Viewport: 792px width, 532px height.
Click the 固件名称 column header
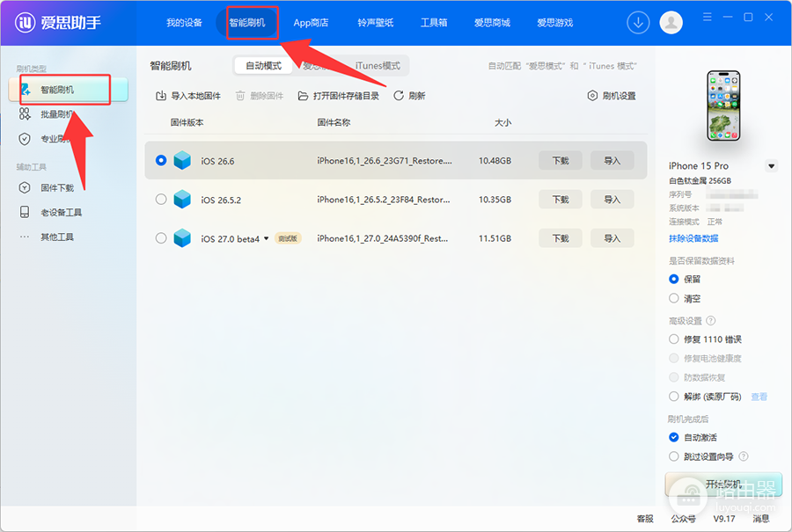[334, 122]
